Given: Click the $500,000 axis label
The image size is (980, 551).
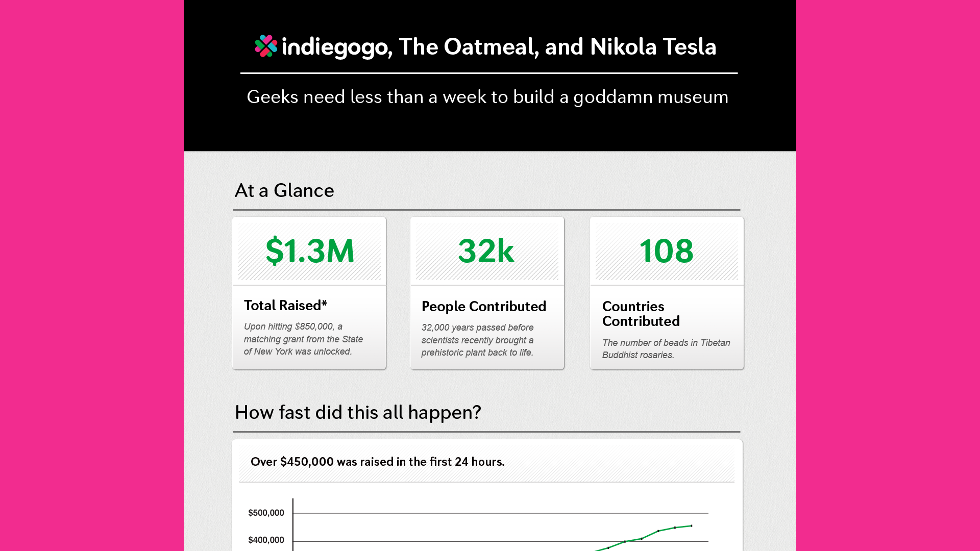Looking at the screenshot, I should coord(266,513).
